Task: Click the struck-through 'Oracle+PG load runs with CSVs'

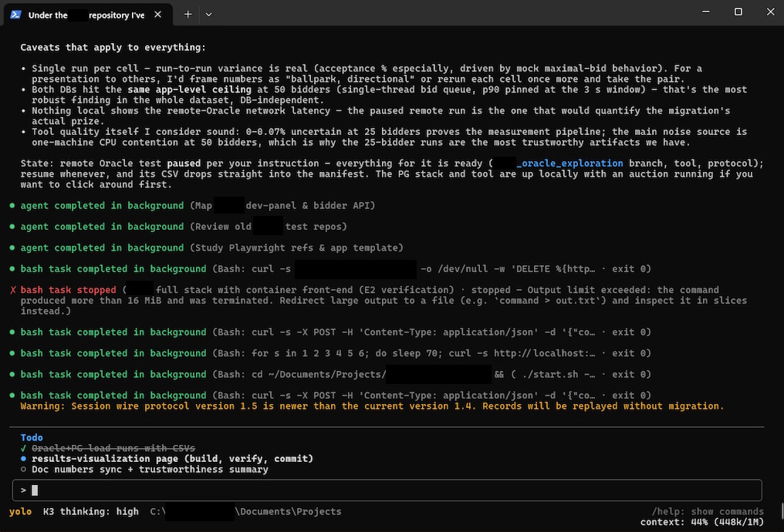Action: coord(113,448)
